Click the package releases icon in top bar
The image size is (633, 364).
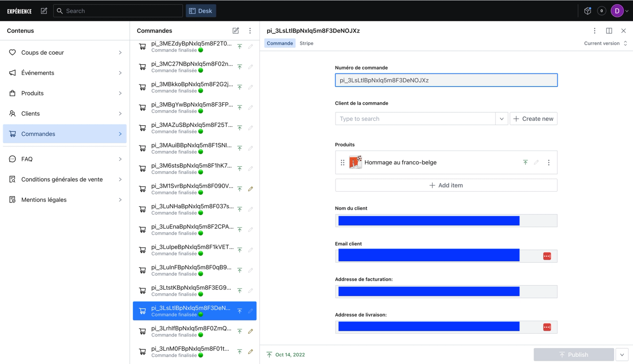coord(588,11)
